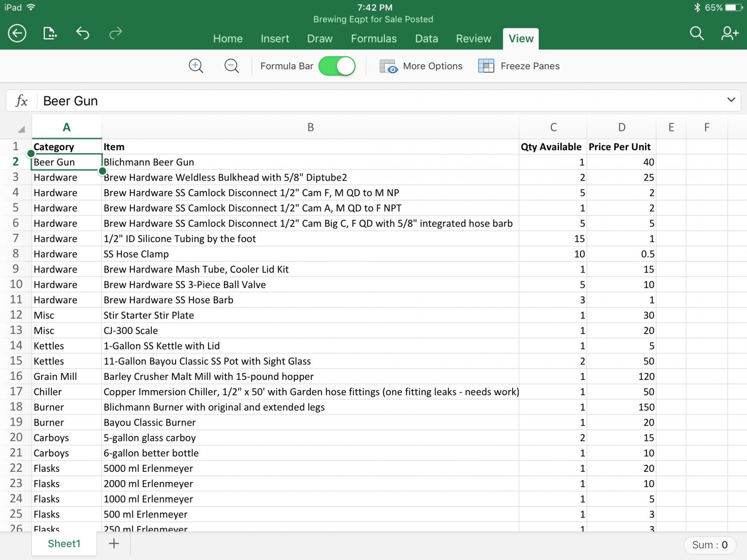Select cell 5000 ml Erlenmeyer

pyautogui.click(x=310, y=468)
